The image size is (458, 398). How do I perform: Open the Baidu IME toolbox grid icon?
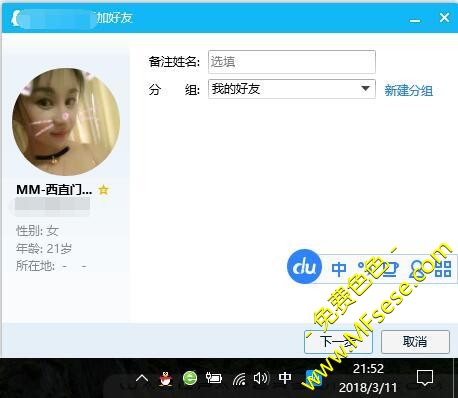[x=443, y=269]
